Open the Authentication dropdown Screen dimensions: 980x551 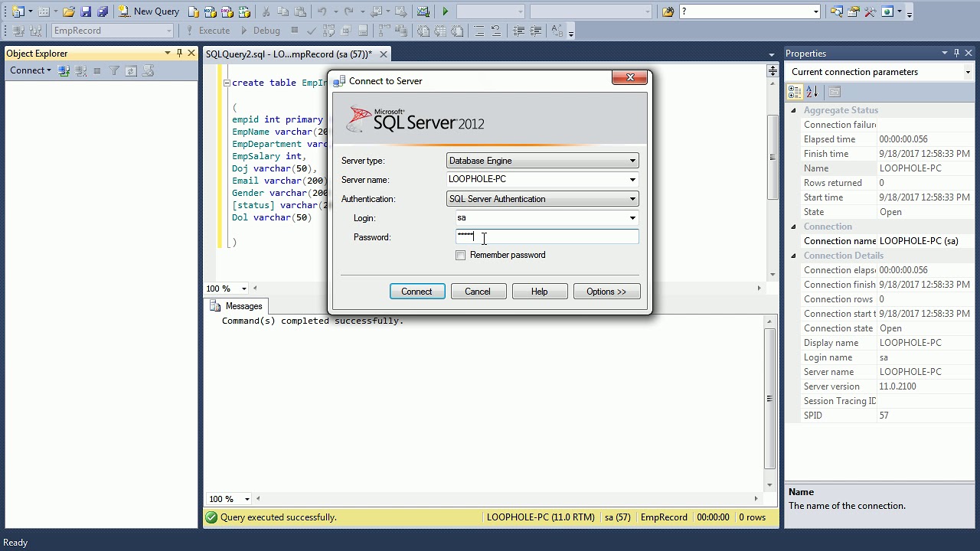(x=632, y=199)
